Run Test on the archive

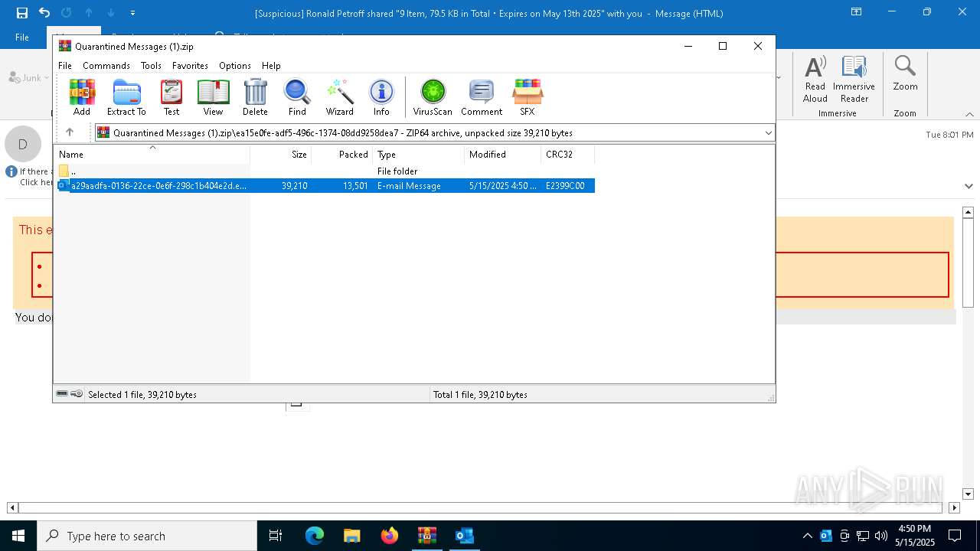[x=171, y=97]
